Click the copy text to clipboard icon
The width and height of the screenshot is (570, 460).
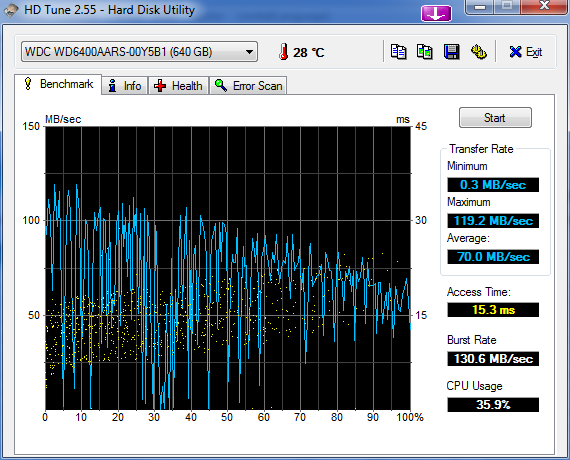[x=398, y=52]
